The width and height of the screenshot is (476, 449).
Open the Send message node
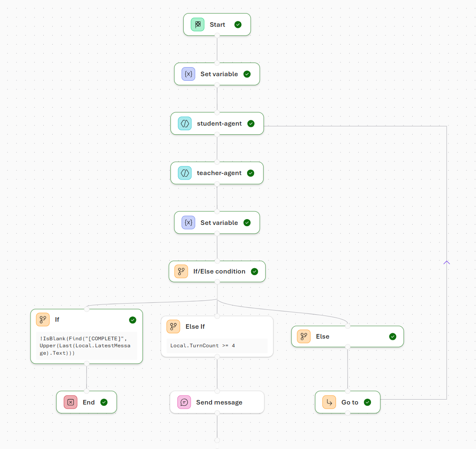(x=218, y=402)
